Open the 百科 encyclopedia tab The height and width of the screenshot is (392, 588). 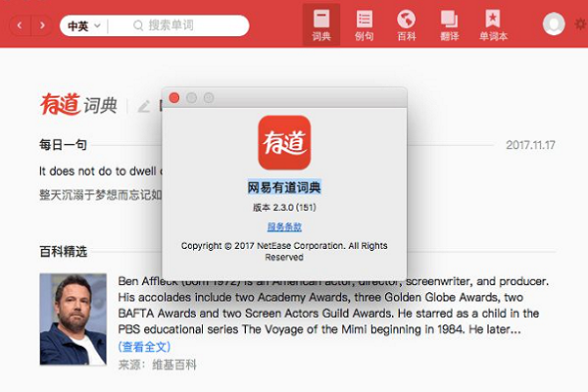[x=407, y=24]
